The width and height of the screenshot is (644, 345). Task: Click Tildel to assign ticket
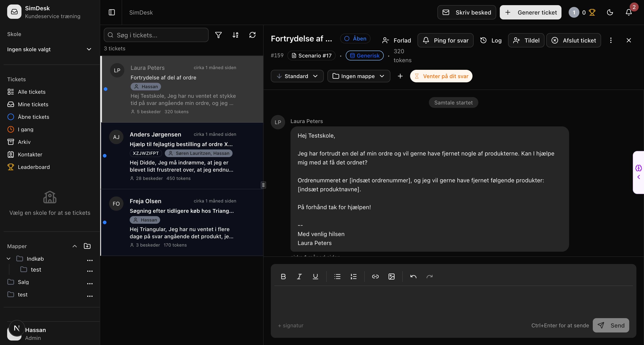pos(526,40)
